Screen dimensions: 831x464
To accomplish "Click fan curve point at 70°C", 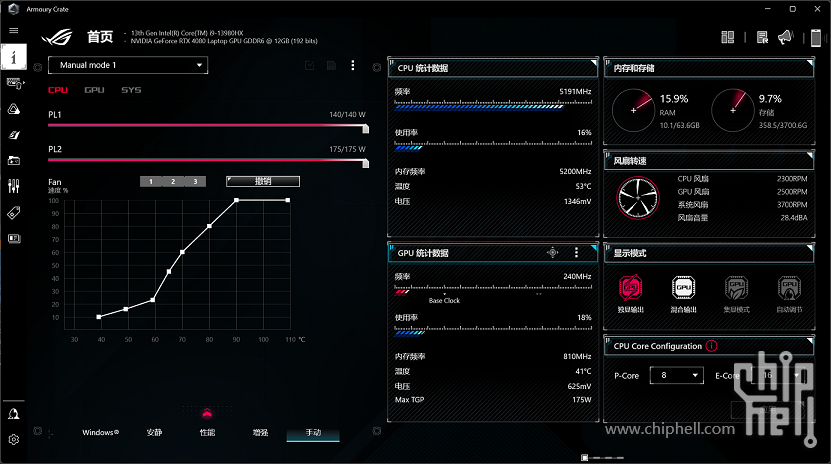I will (182, 252).
